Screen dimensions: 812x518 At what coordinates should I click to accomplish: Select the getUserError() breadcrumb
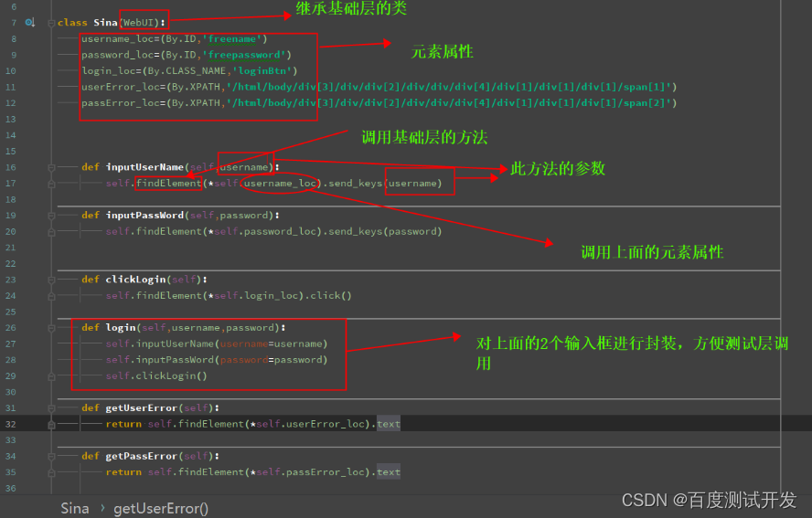(161, 508)
